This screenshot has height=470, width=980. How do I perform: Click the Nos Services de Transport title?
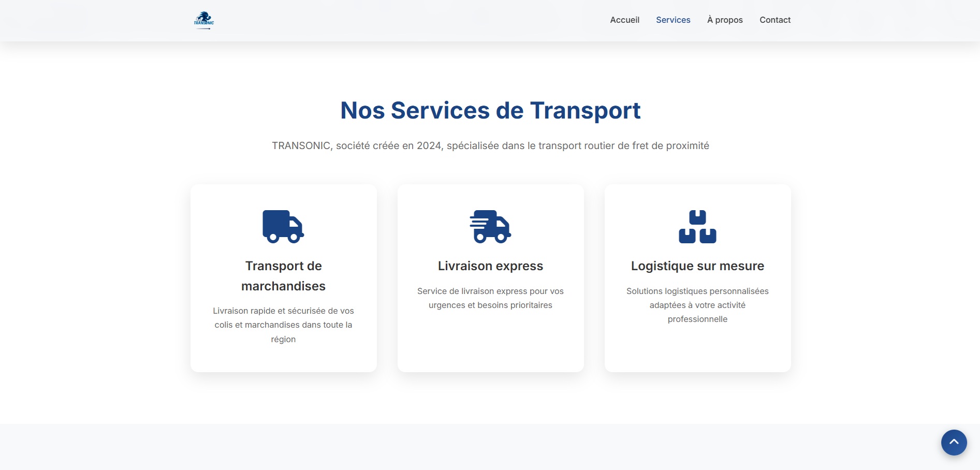click(490, 110)
